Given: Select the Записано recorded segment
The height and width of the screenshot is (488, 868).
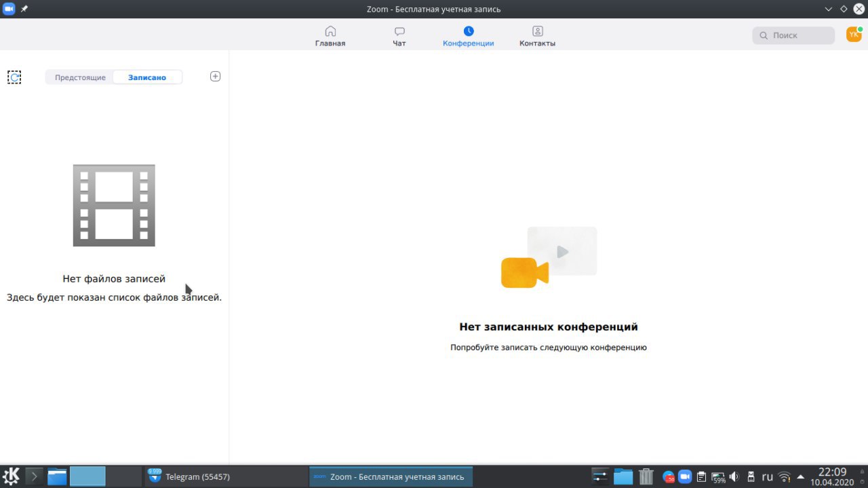Looking at the screenshot, I should (147, 77).
